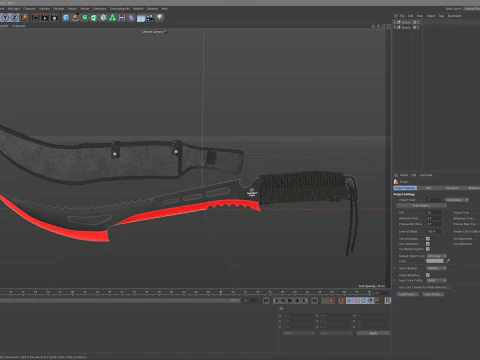Viewport: 480px width, 360px height.
Task: Click the Point Level Animation icon
Action: [378, 301]
